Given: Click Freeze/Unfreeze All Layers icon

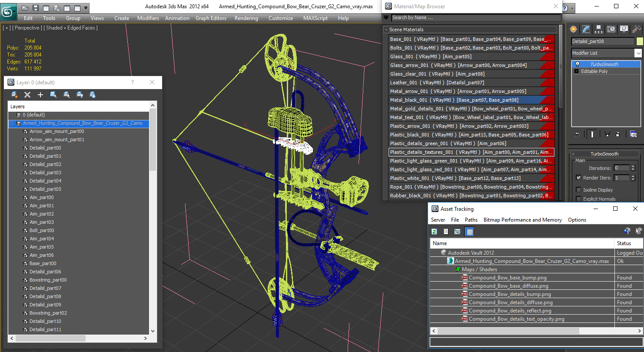Looking at the screenshot, I should pos(93,95).
